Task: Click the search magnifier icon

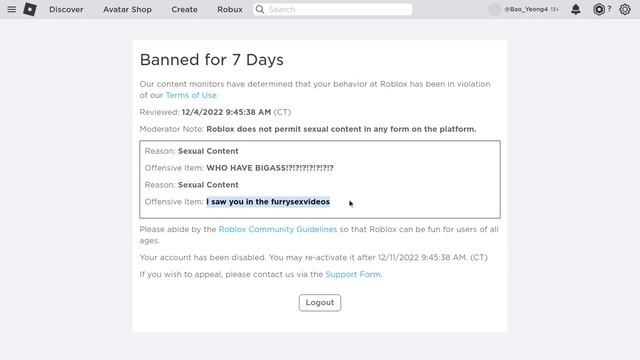Action: pyautogui.click(x=260, y=9)
